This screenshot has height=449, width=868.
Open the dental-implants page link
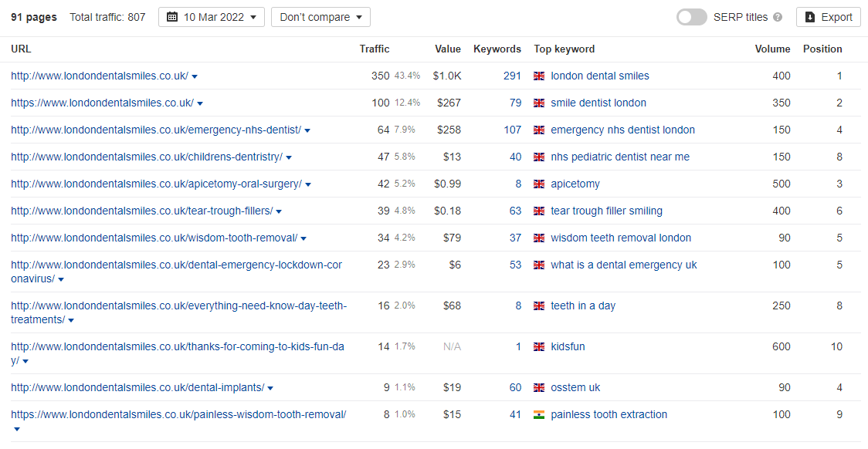point(137,387)
